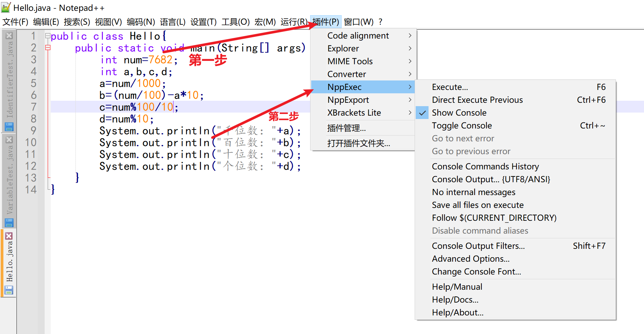Expand the MIME Tools submenu

tap(363, 61)
